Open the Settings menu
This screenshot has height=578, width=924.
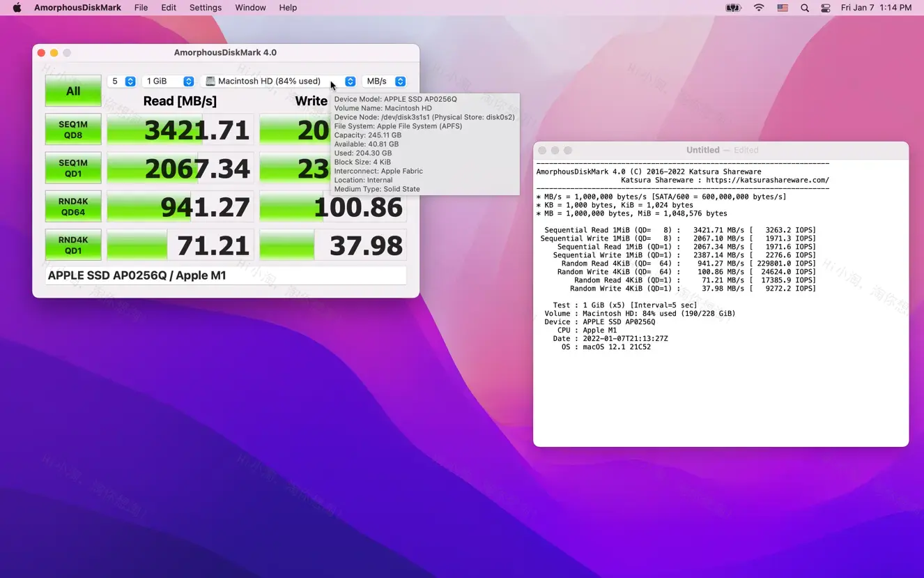pos(205,8)
